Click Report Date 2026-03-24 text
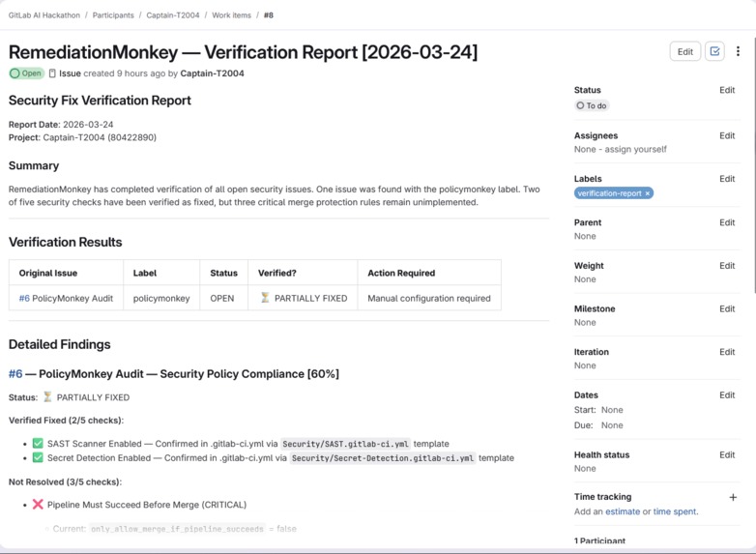Viewport: 756px width, 554px height. coord(61,125)
